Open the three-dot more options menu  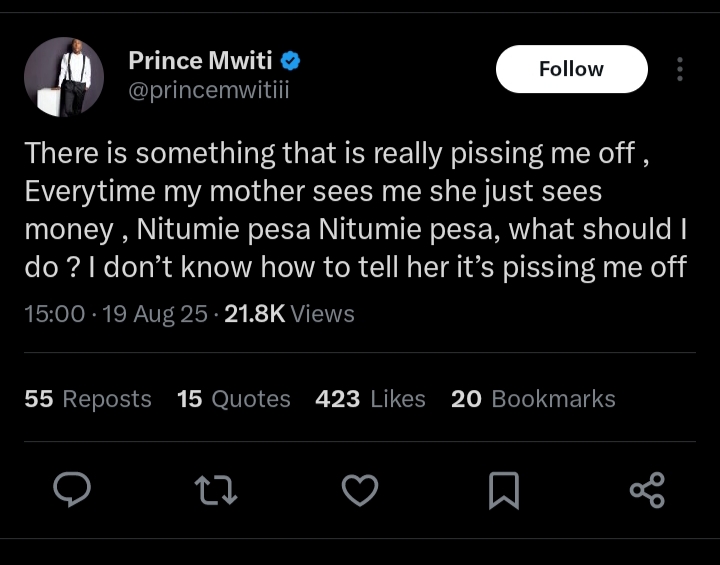point(680,69)
